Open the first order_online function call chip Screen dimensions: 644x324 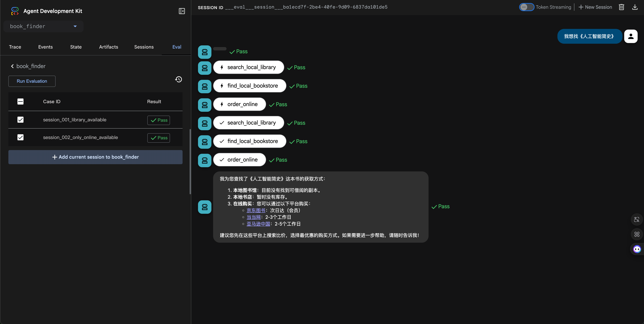239,104
